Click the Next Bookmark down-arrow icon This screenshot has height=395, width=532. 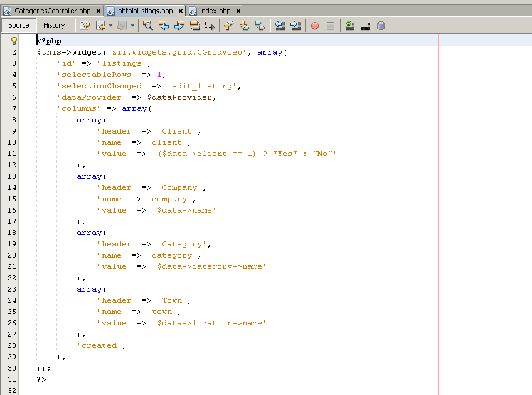coord(244,26)
